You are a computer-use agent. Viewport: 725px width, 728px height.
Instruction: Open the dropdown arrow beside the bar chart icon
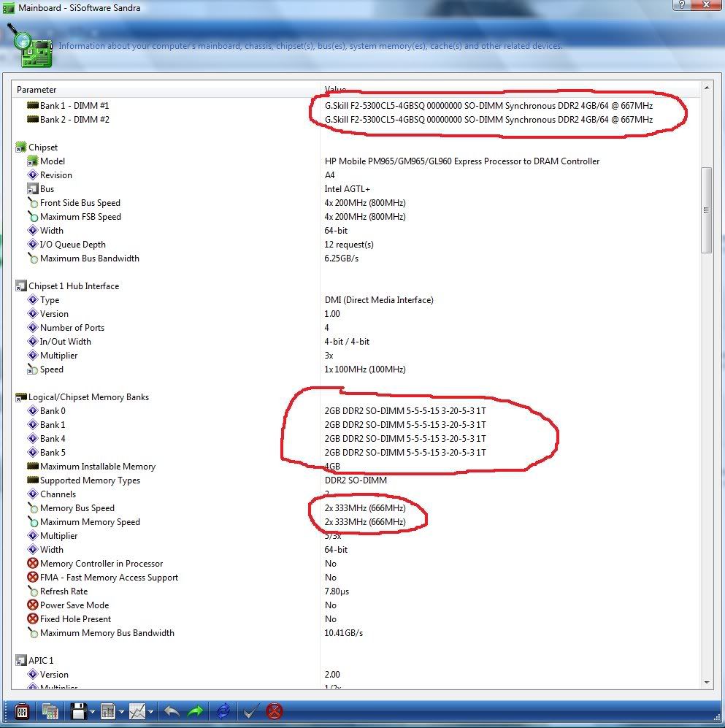coord(122,712)
